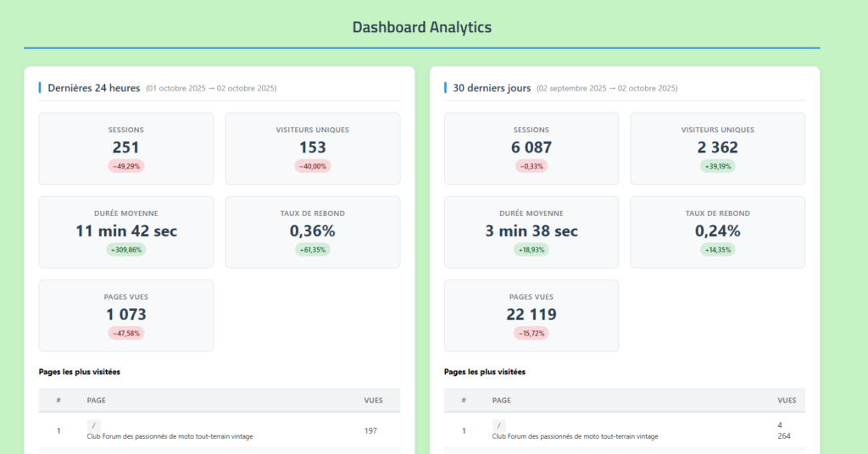Click the 197 views cell
Image resolution: width=868 pixels, height=454 pixels.
[x=370, y=431]
